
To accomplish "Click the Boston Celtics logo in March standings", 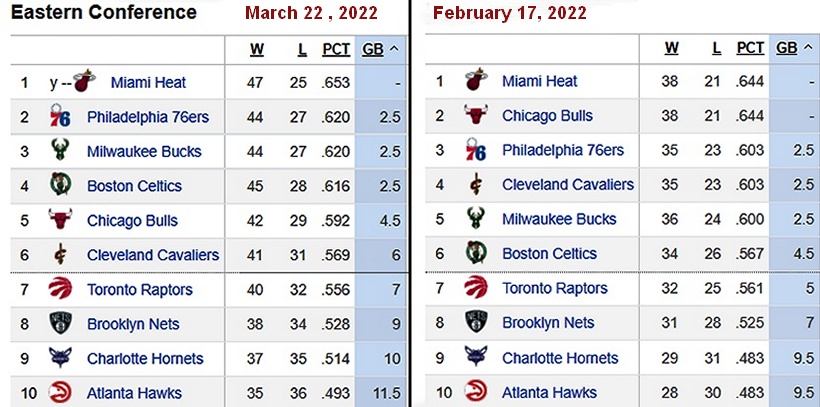I will (60, 186).
